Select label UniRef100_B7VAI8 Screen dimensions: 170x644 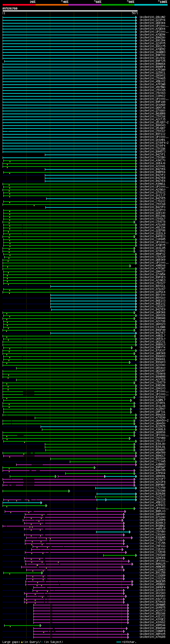[152, 602]
